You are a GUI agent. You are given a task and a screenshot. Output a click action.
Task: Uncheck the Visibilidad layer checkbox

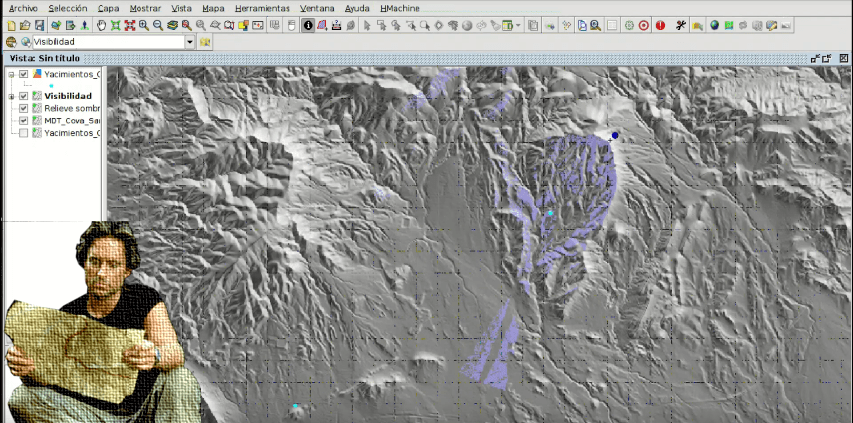tap(24, 96)
